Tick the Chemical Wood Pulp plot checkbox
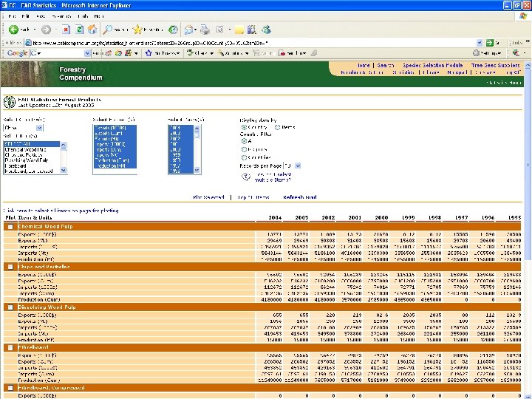 click(10, 227)
